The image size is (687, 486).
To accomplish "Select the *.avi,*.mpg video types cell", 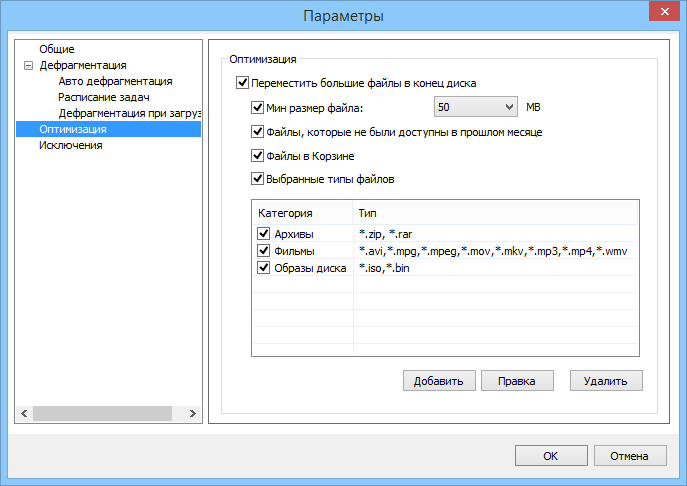I will pyautogui.click(x=493, y=251).
